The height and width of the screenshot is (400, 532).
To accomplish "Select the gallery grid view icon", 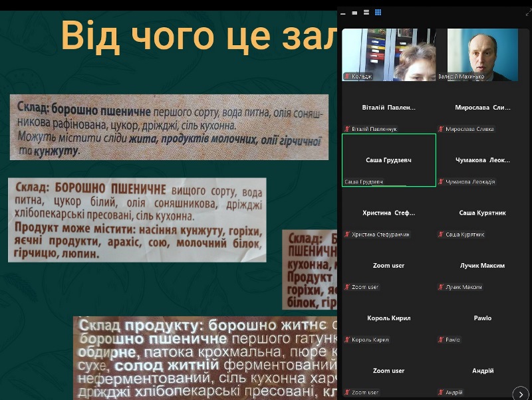I will tap(378, 13).
